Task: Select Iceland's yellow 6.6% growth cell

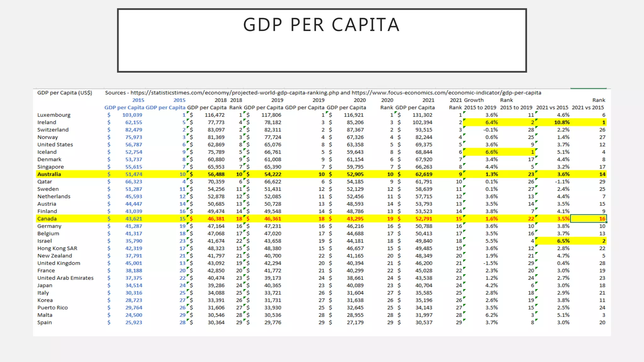Action: [x=491, y=152]
